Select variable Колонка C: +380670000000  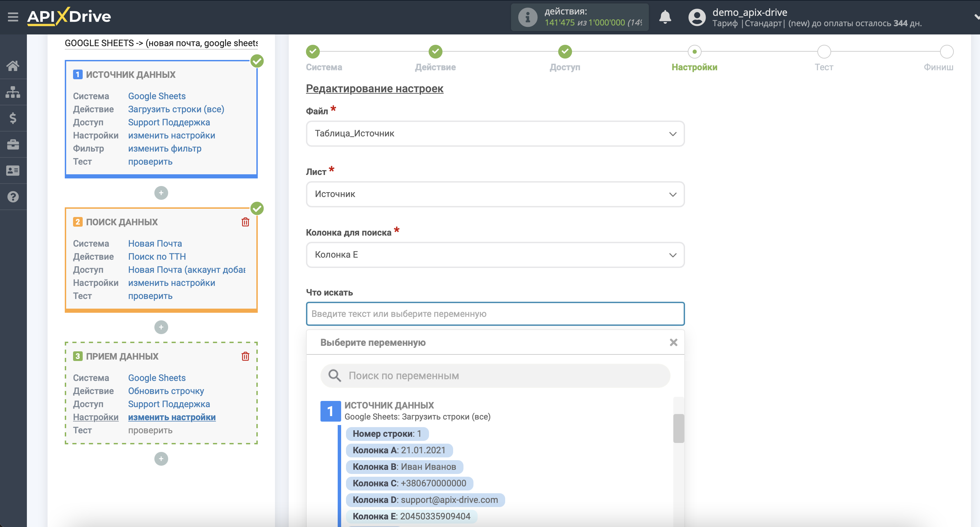click(x=409, y=483)
